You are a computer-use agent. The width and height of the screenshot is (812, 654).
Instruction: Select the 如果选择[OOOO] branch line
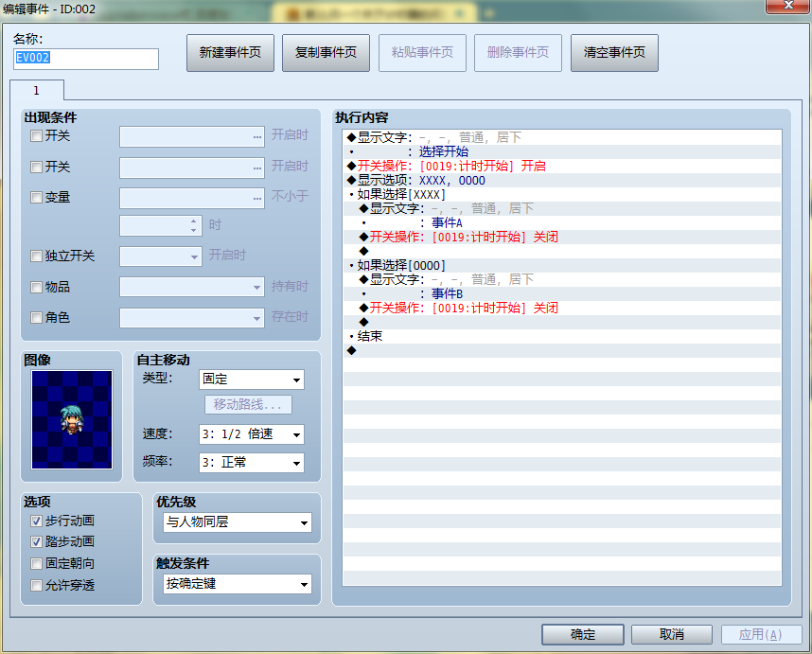pos(562,265)
